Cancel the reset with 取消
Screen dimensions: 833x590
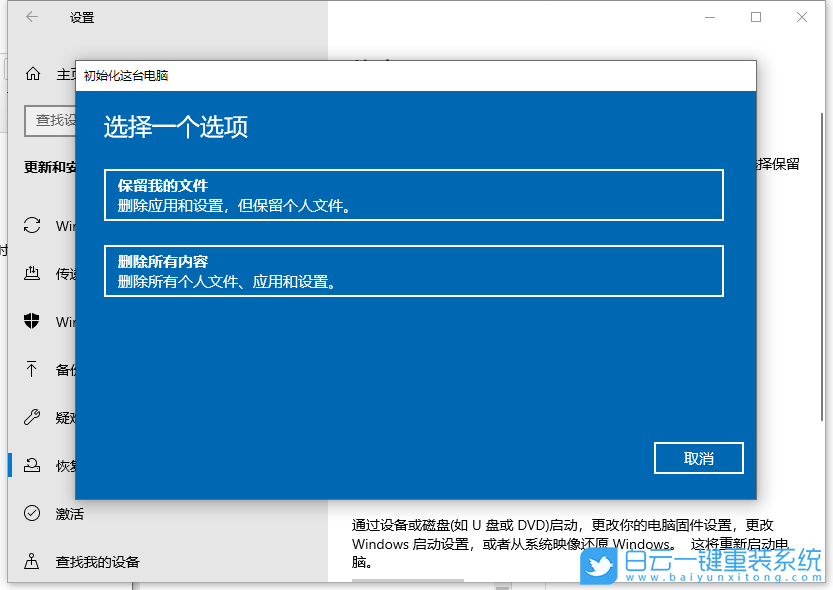point(698,457)
